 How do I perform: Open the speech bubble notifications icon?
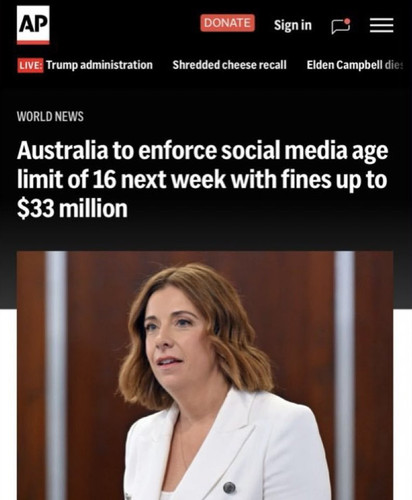(x=341, y=26)
